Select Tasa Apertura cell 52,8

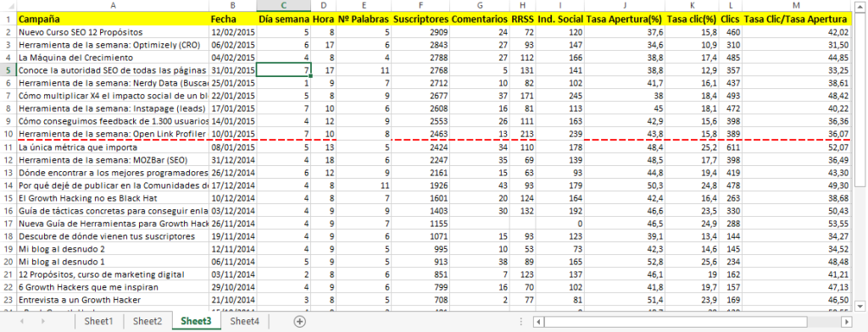[625, 262]
